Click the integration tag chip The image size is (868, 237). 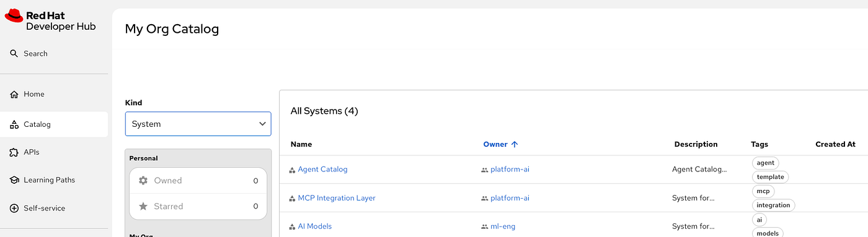point(773,205)
